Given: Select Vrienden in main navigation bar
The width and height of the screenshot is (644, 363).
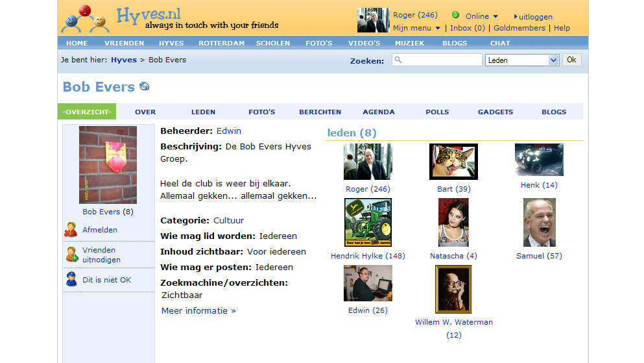Looking at the screenshot, I should click(124, 43).
